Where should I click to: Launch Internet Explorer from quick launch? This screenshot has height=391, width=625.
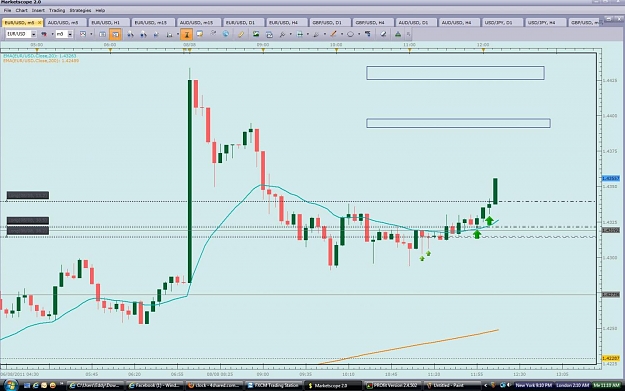click(35, 385)
